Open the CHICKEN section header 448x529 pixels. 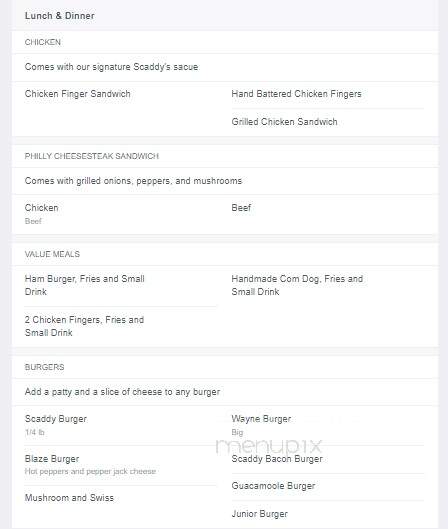click(43, 42)
